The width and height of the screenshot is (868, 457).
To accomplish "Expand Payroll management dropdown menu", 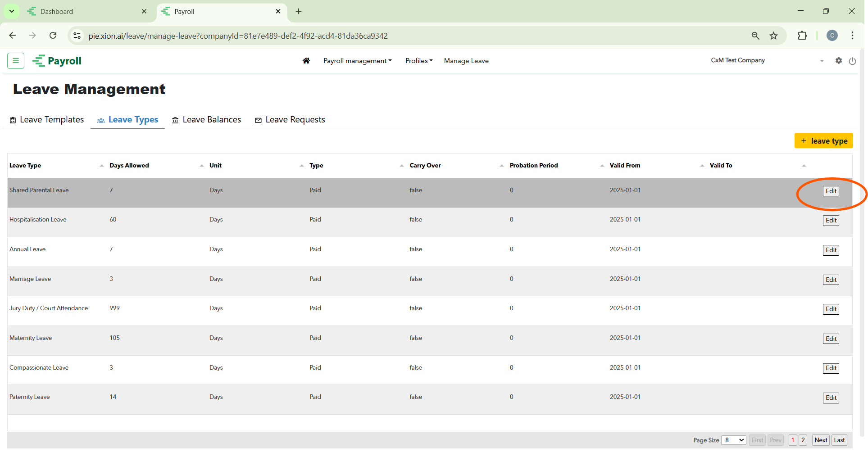I will (x=357, y=61).
